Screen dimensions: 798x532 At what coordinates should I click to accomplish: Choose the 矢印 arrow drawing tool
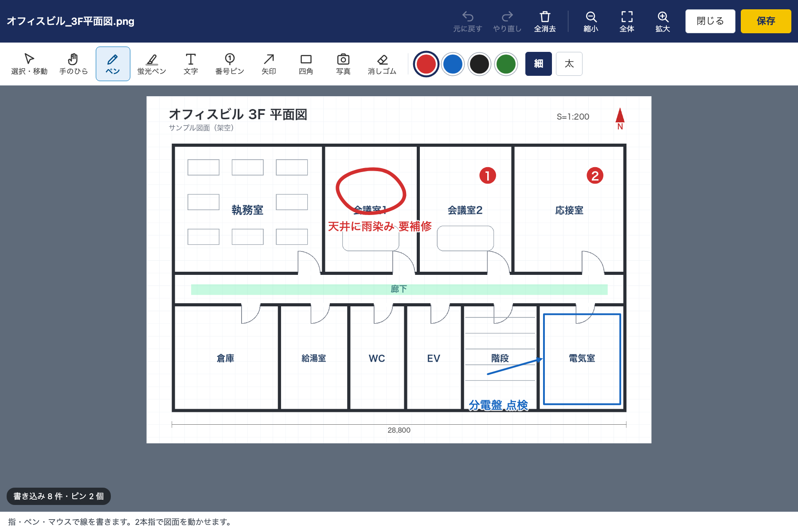point(269,64)
